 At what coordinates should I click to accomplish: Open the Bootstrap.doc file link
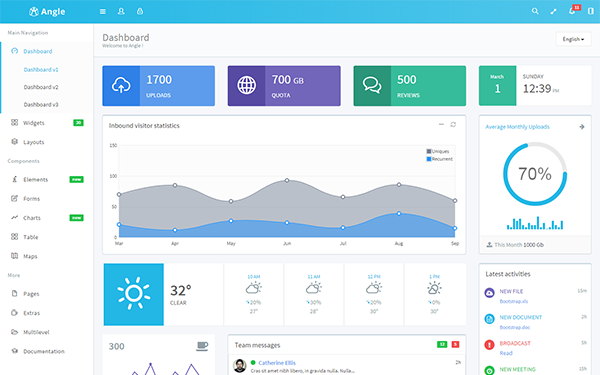coord(515,328)
